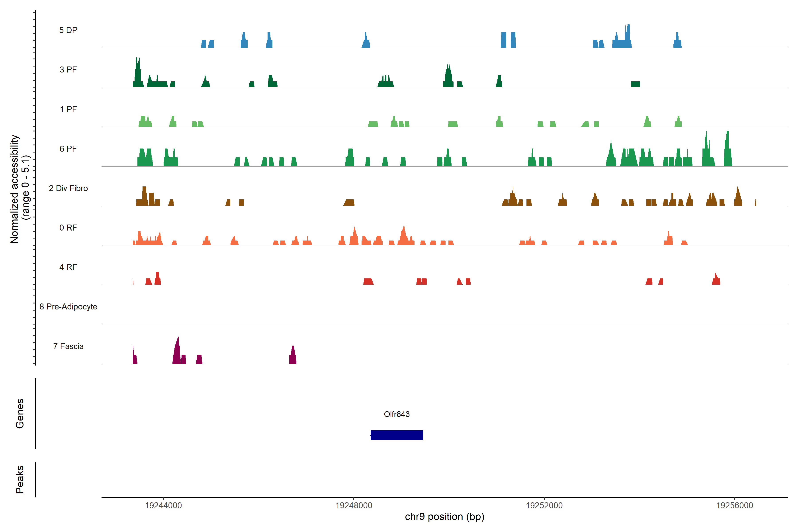Click the 19248000 axis tick label
This screenshot has height=532, width=798.
(354, 506)
